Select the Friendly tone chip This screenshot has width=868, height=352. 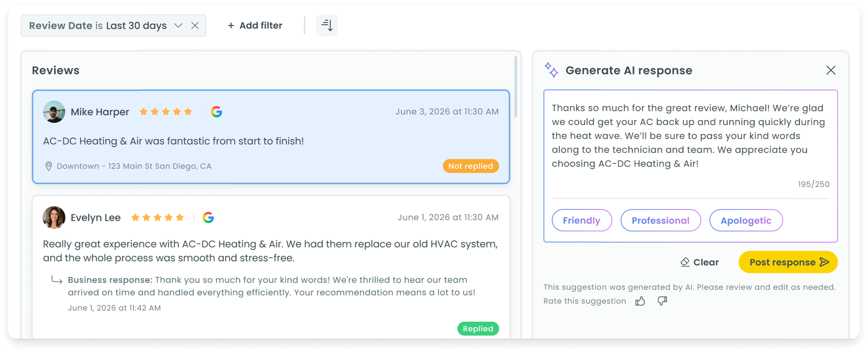(x=582, y=220)
